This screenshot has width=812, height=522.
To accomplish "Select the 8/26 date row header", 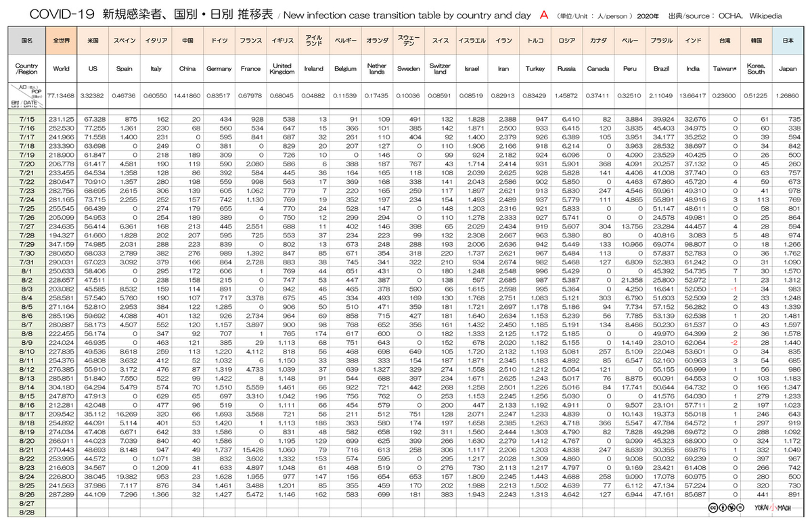I will pos(26,494).
